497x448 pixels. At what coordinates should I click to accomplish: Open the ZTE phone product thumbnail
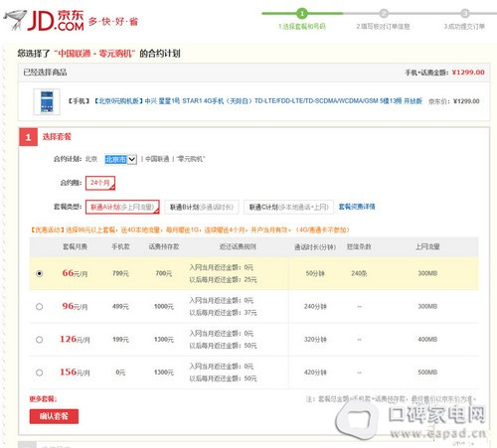point(47,101)
